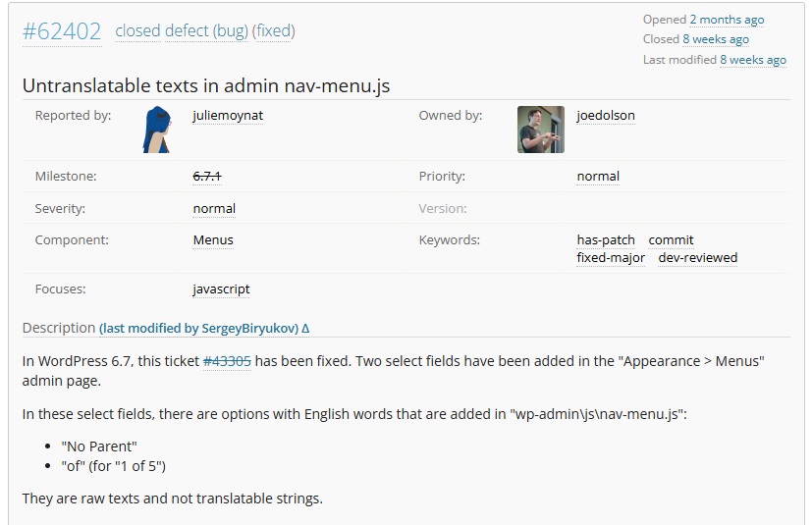The image size is (812, 525).
Task: Open the description diff delta symbol
Action: pos(305,329)
